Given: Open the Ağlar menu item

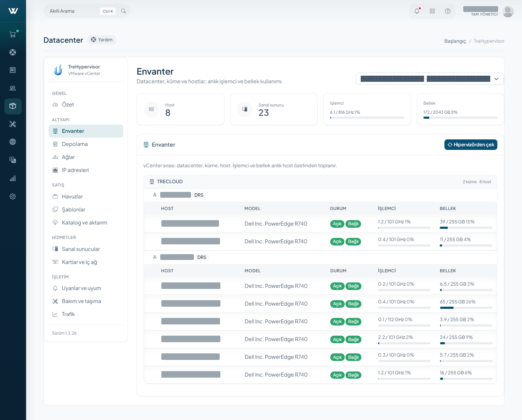Looking at the screenshot, I should [86, 157].
